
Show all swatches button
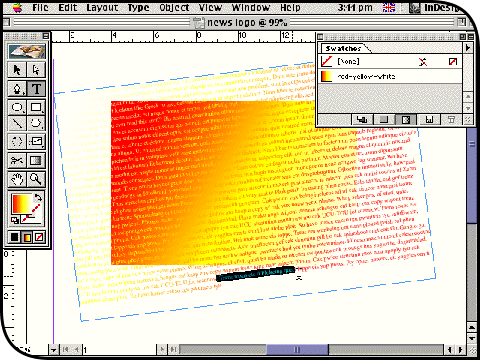click(362, 119)
